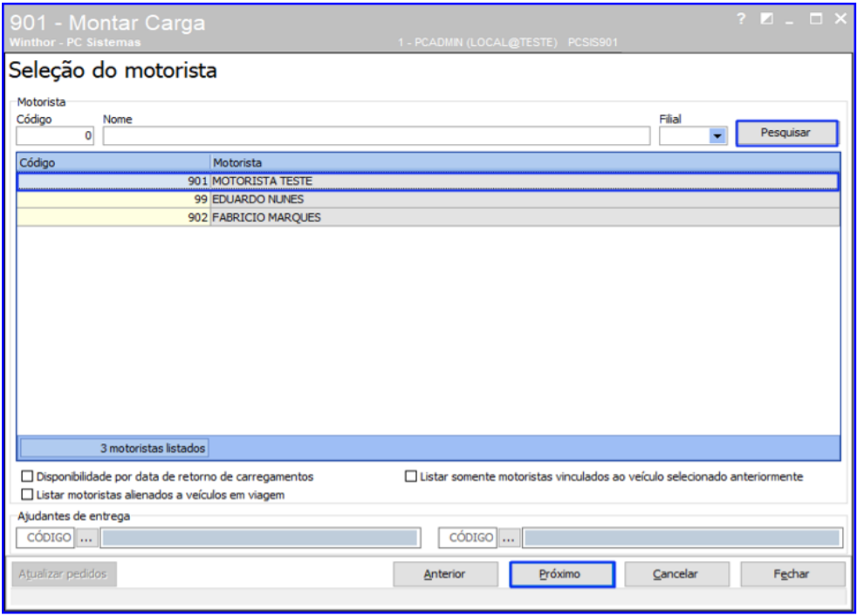This screenshot has height=616, width=857.
Task: Click code 99 cell
Action: pos(113,199)
